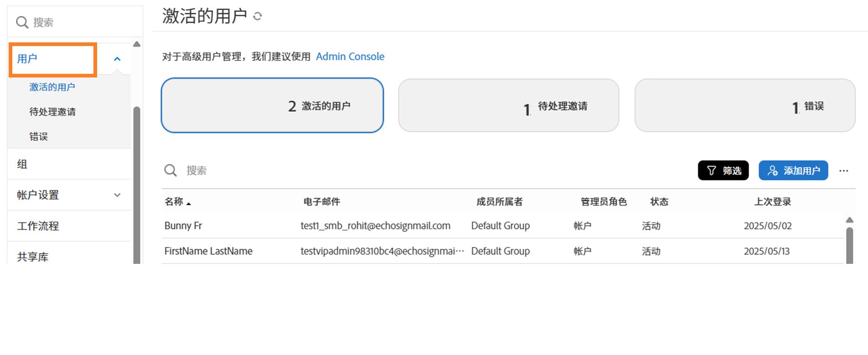Click the sidebar scrollbar thumb

137,185
